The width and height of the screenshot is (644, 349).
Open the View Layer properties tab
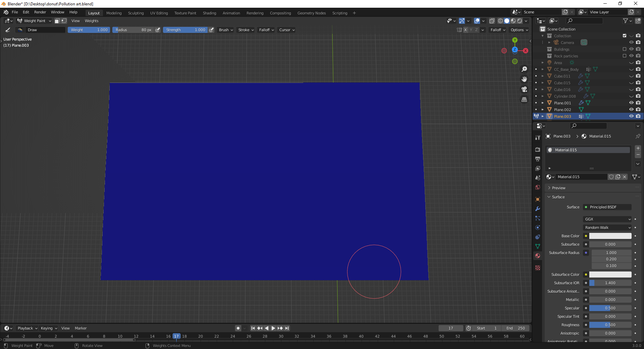click(538, 168)
